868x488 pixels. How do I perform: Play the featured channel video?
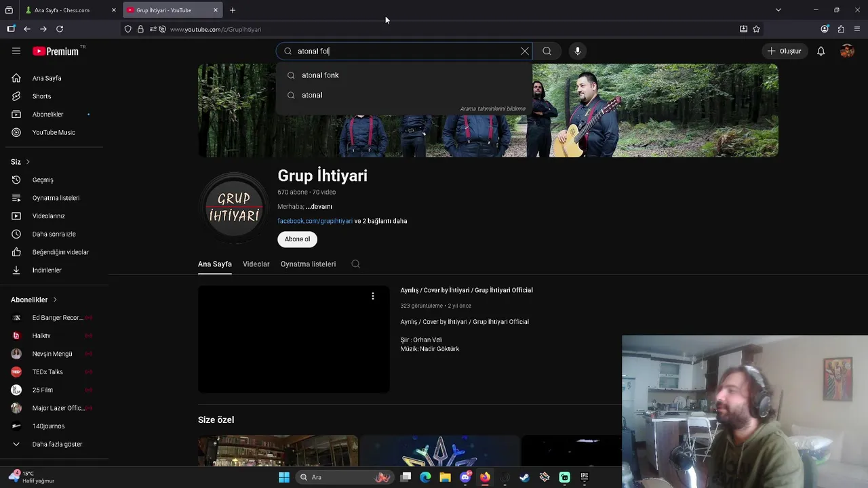tap(294, 339)
